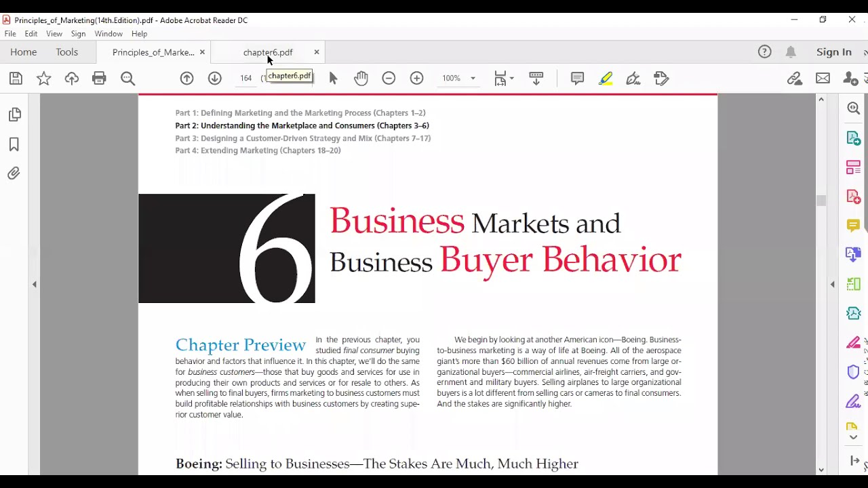
Task: Open the find text magnifier icon
Action: [127, 79]
